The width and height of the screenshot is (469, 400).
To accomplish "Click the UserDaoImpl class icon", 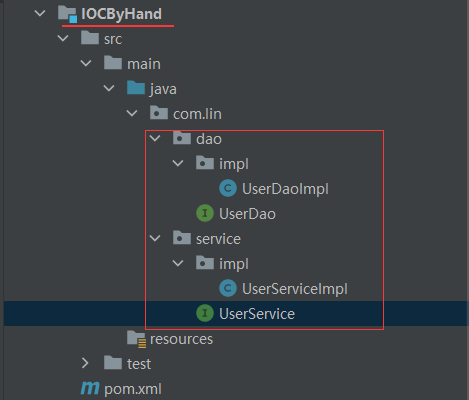I will [228, 188].
